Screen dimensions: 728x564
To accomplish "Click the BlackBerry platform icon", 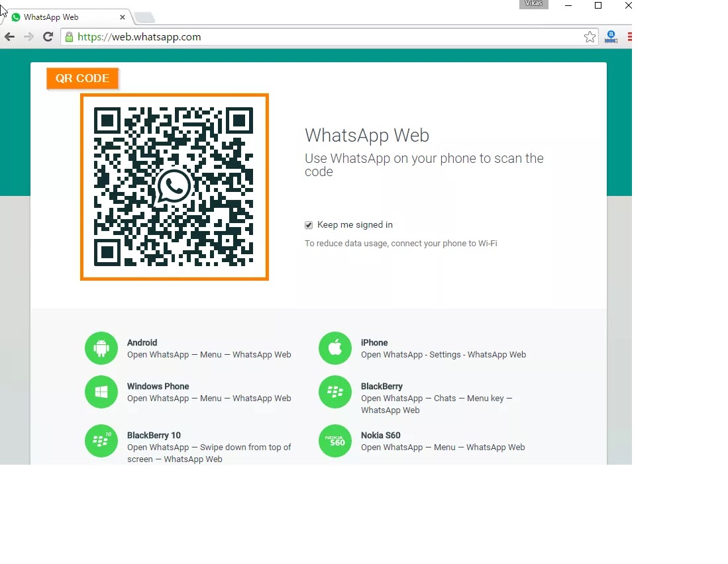I will coord(335,392).
